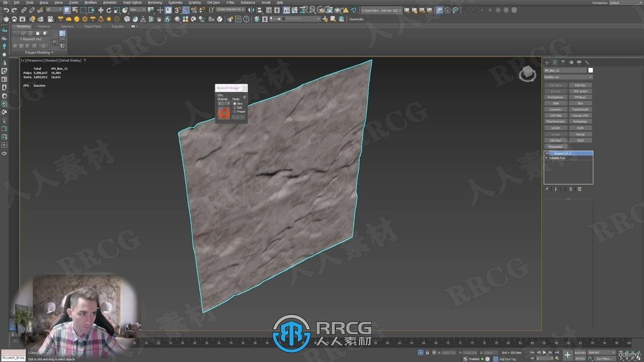Viewport: 644px width, 362px height.
Task: Open the Create Selection Set dropdown
Action: point(230,10)
